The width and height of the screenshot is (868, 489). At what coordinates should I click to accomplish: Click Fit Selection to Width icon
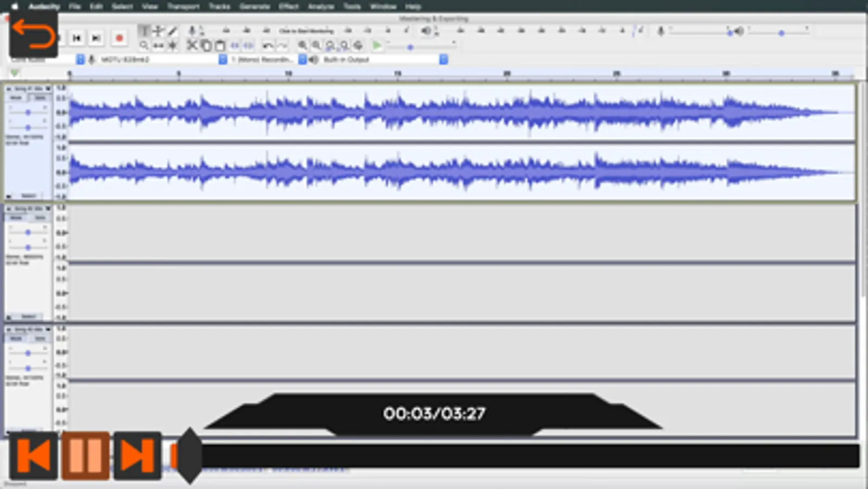point(330,45)
